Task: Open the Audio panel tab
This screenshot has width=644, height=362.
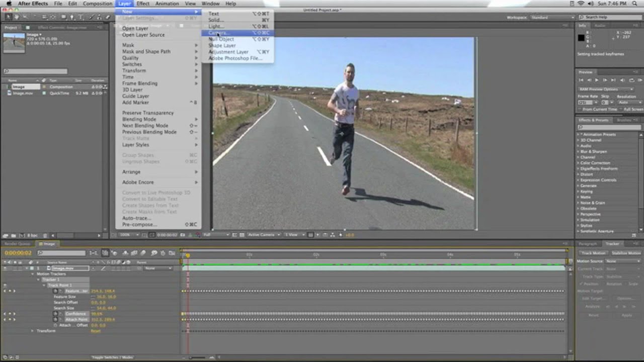Action: [x=600, y=25]
